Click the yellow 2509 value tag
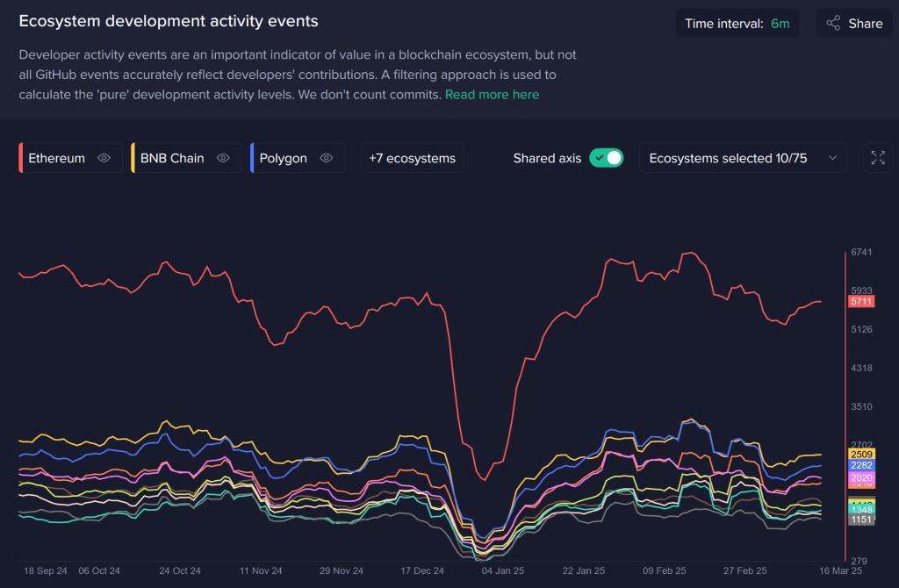 point(861,454)
